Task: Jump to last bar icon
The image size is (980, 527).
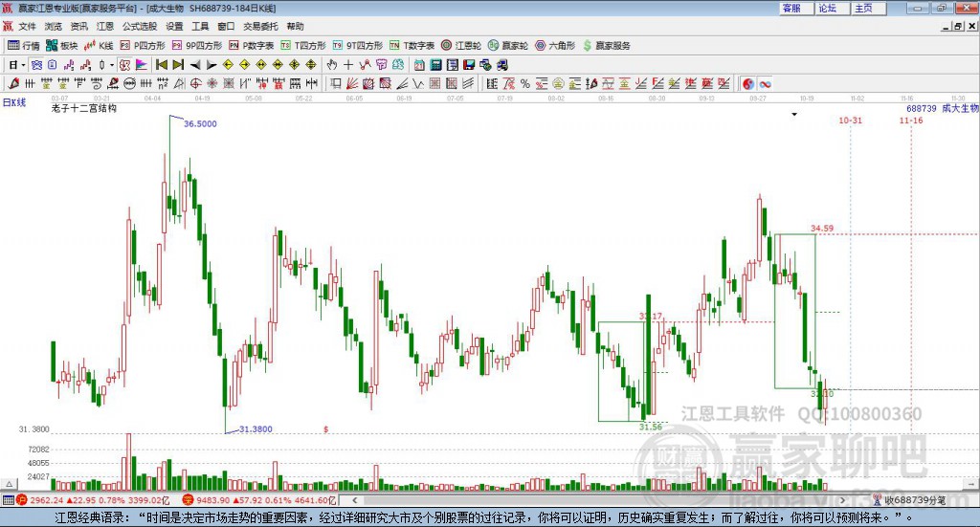Action: point(178,65)
